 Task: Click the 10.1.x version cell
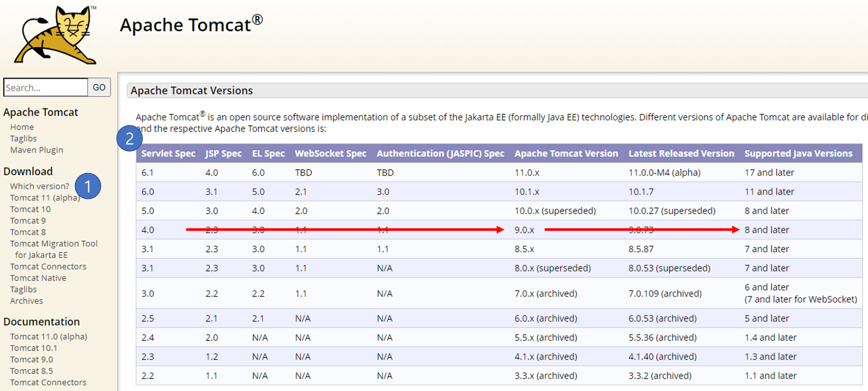(x=527, y=191)
